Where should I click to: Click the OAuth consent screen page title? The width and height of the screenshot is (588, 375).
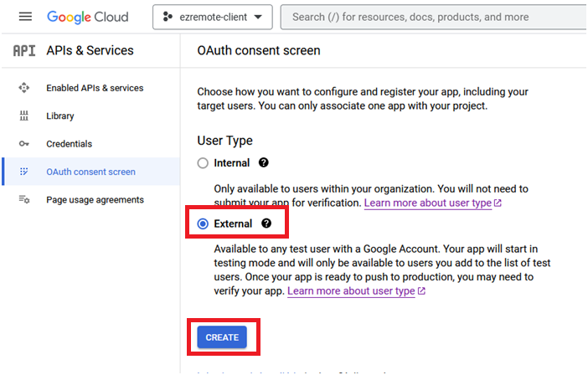259,50
